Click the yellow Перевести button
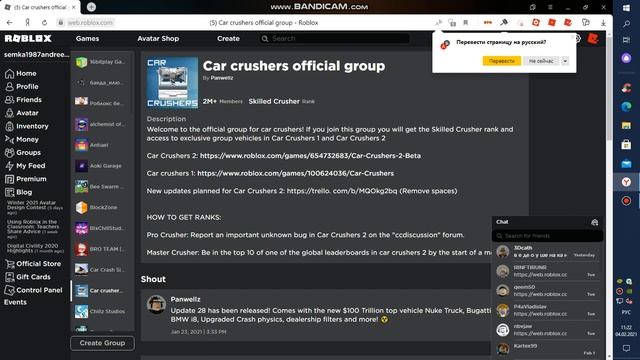The width and height of the screenshot is (640, 360). 502,61
